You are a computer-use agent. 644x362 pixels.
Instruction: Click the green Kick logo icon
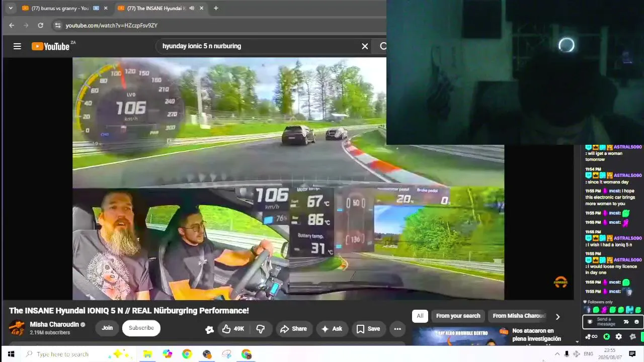(607, 337)
